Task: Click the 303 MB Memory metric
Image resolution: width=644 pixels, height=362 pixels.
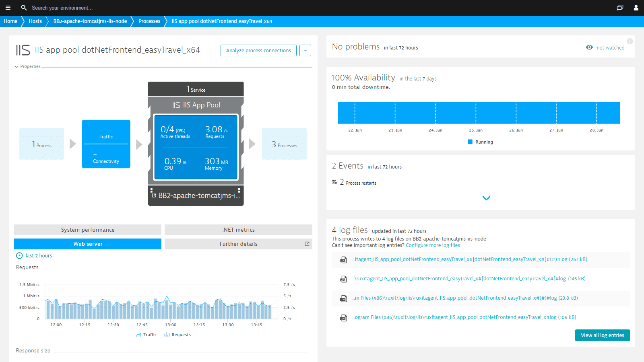Action: click(x=217, y=164)
